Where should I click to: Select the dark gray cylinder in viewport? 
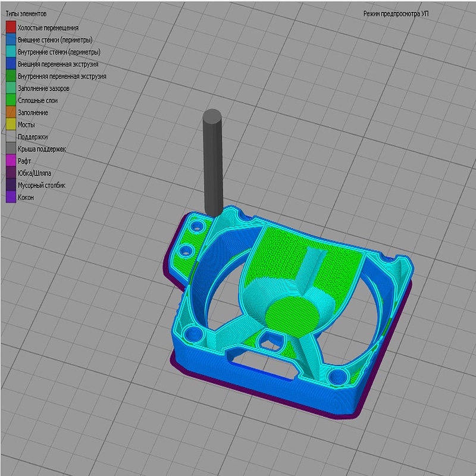point(213,163)
